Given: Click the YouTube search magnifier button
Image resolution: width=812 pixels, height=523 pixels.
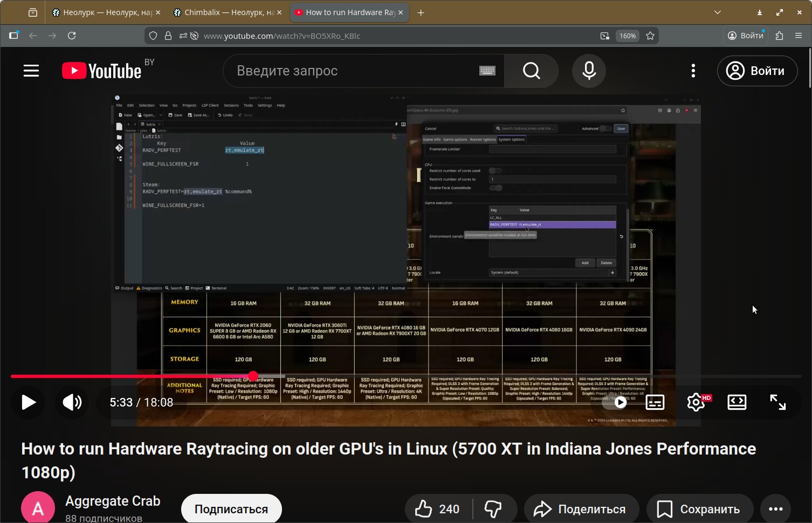Looking at the screenshot, I should pyautogui.click(x=531, y=71).
